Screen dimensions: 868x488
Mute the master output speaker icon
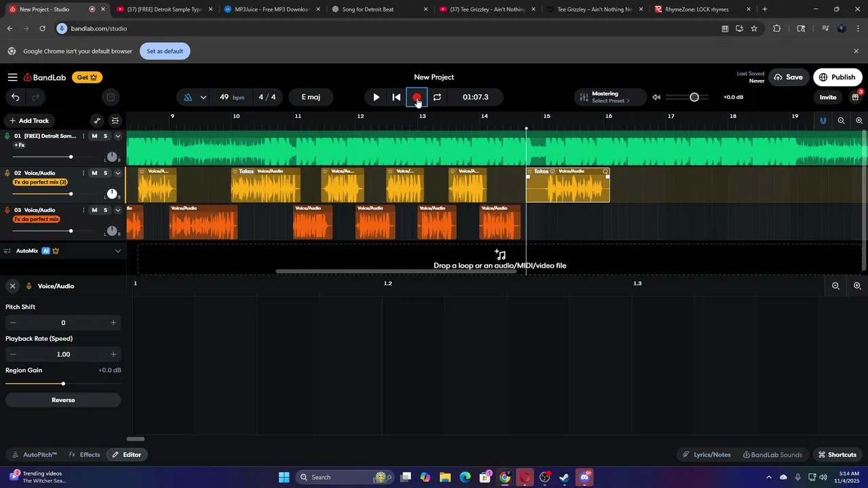[656, 97]
